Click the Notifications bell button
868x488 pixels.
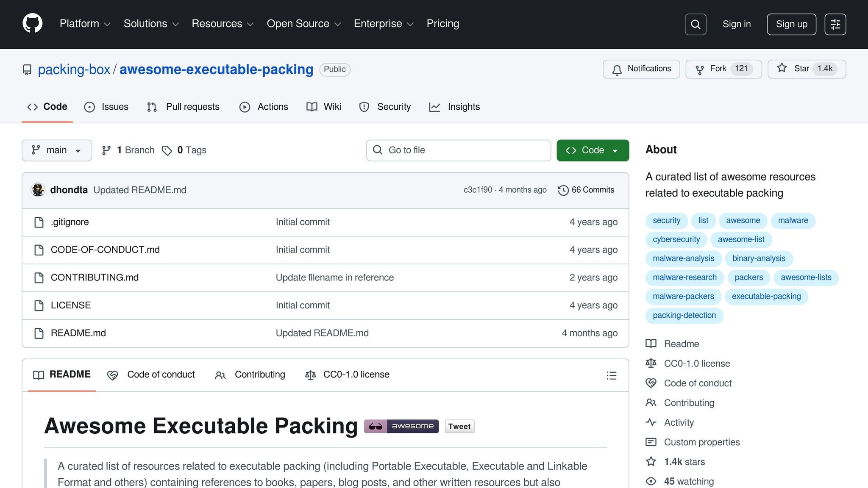(641, 69)
